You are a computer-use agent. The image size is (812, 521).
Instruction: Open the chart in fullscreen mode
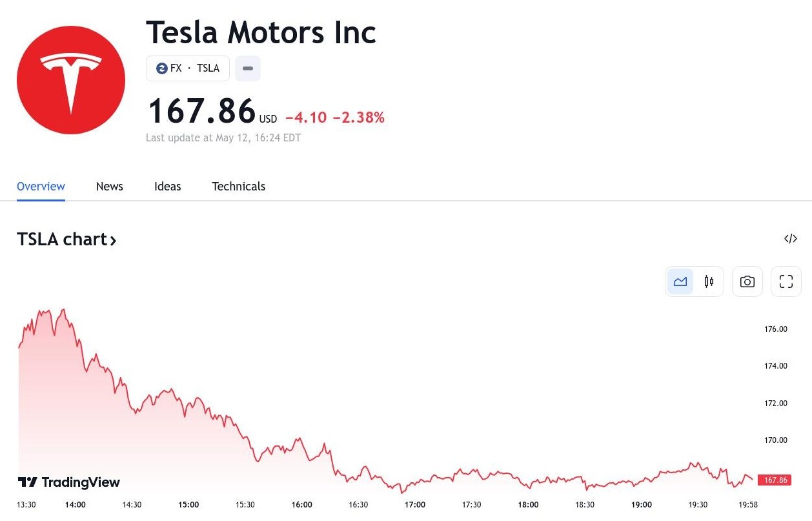(x=786, y=281)
